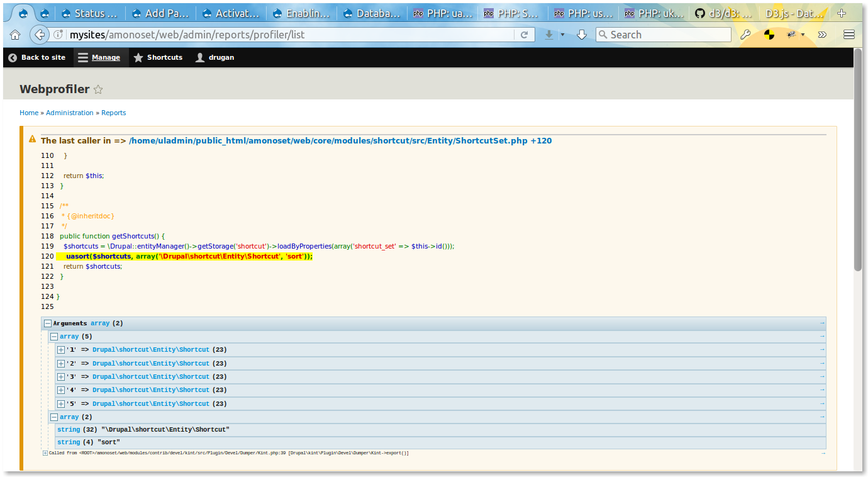Go to Administration breadcrumb link
Screen dimensions: 868x477
click(x=70, y=113)
